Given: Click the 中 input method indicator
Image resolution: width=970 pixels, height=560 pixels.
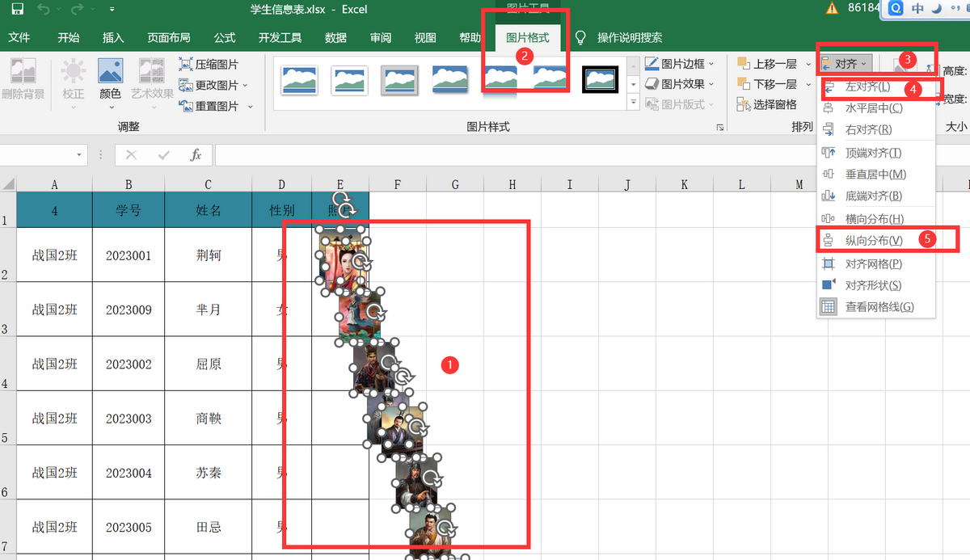Looking at the screenshot, I should pos(917,10).
